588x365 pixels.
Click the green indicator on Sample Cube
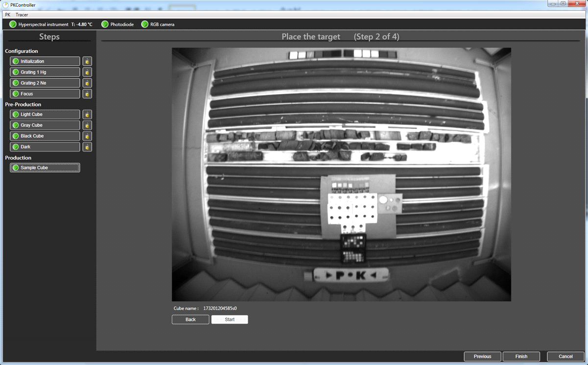(15, 167)
